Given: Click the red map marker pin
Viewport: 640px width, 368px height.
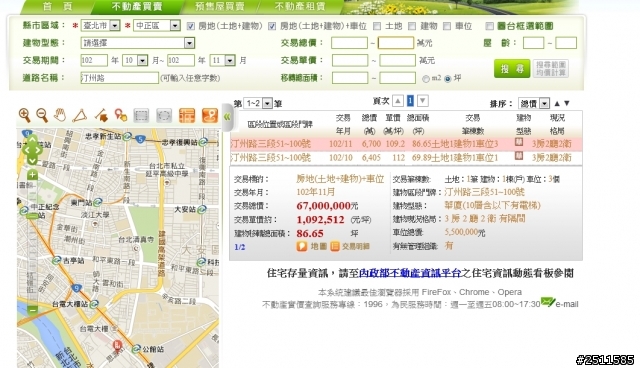Looking at the screenshot, I should click(117, 346).
